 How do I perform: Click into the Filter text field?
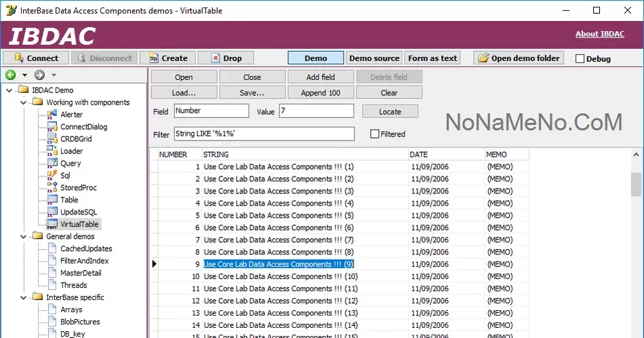pos(264,134)
